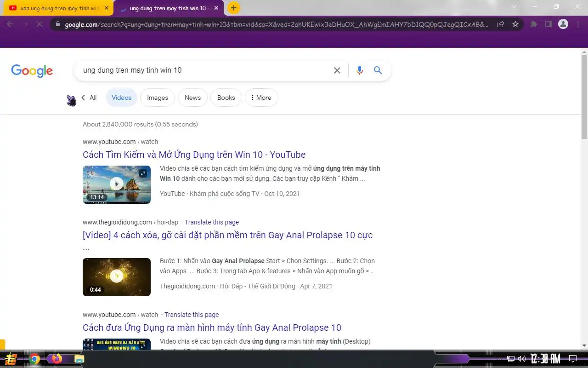Open a new tab with the plus button

click(x=234, y=8)
